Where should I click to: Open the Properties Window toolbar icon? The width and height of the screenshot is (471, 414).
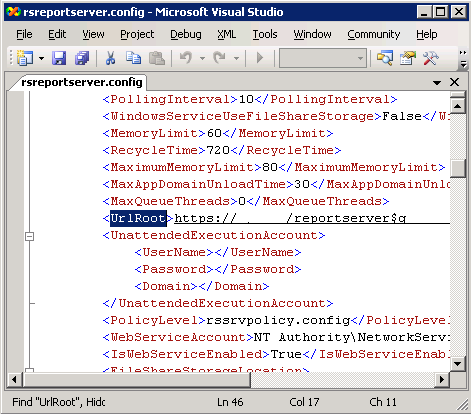click(x=408, y=58)
